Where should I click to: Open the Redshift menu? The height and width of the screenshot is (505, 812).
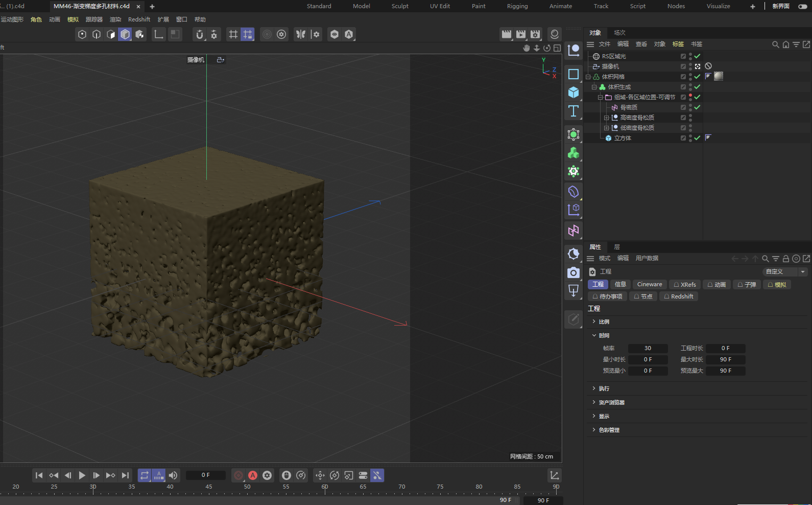click(139, 19)
